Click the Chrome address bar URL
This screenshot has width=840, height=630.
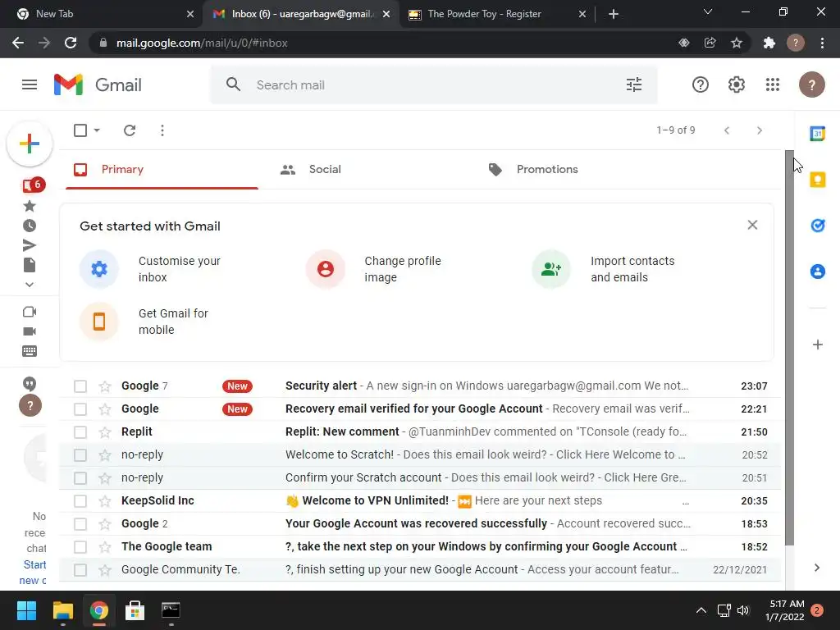click(x=202, y=43)
